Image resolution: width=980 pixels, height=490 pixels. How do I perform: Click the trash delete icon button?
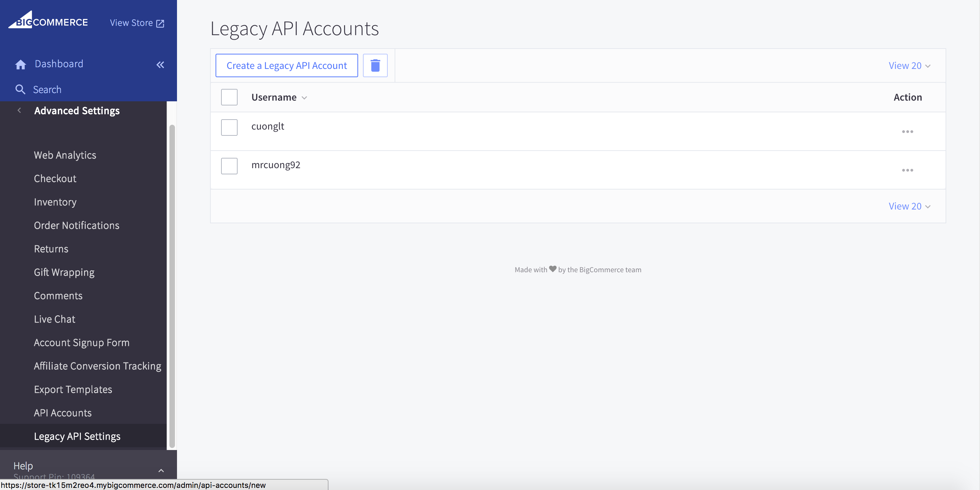click(375, 65)
